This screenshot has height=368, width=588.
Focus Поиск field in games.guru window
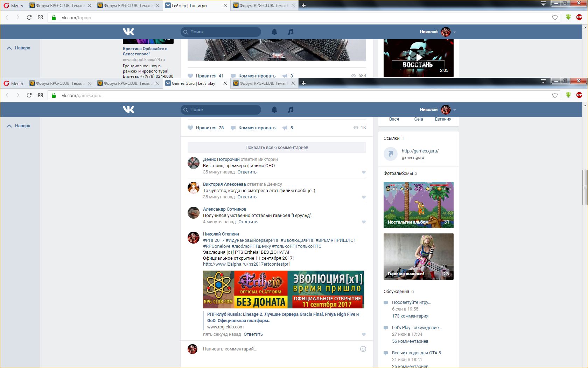tap(221, 110)
